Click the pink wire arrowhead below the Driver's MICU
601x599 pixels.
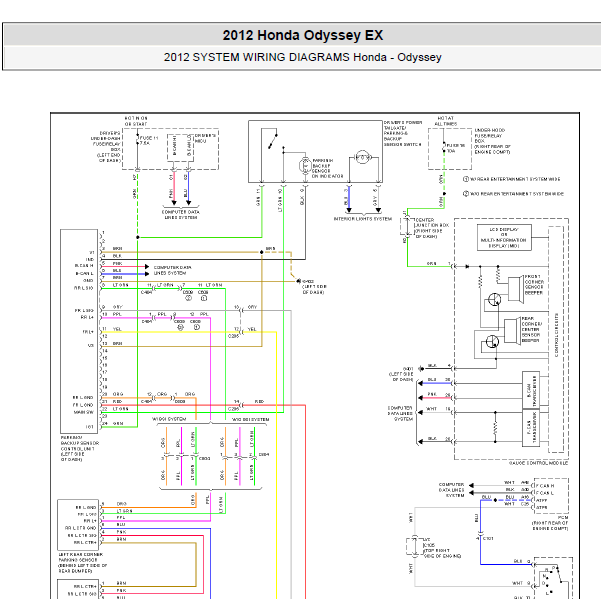pyautogui.click(x=174, y=202)
